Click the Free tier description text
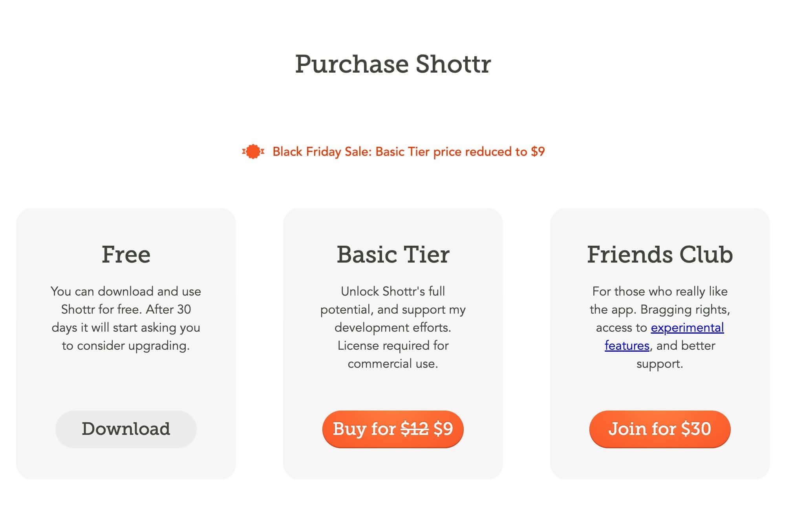812x522 pixels. [126, 318]
